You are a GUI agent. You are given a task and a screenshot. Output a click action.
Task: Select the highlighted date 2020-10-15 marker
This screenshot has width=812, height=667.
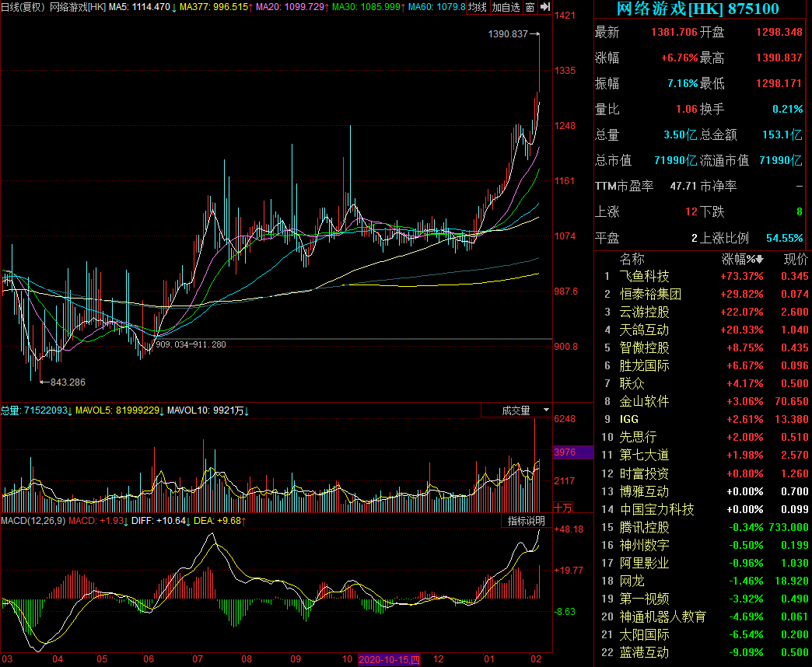(x=389, y=659)
